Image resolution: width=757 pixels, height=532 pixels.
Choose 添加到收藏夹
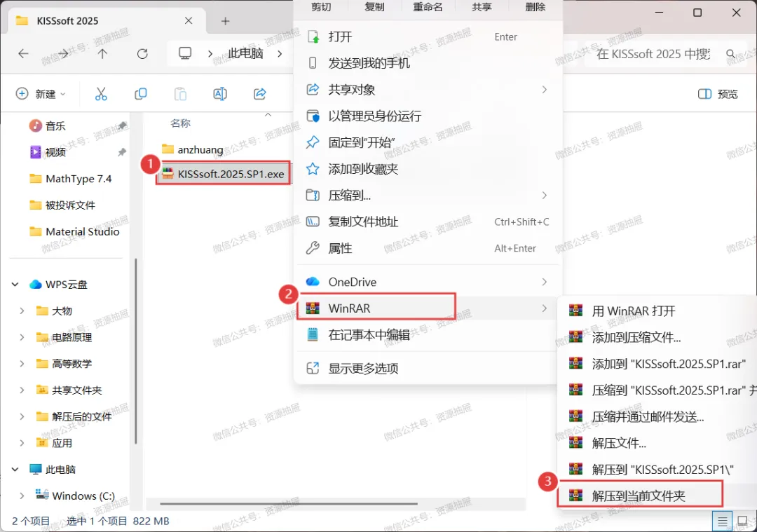pyautogui.click(x=428, y=169)
